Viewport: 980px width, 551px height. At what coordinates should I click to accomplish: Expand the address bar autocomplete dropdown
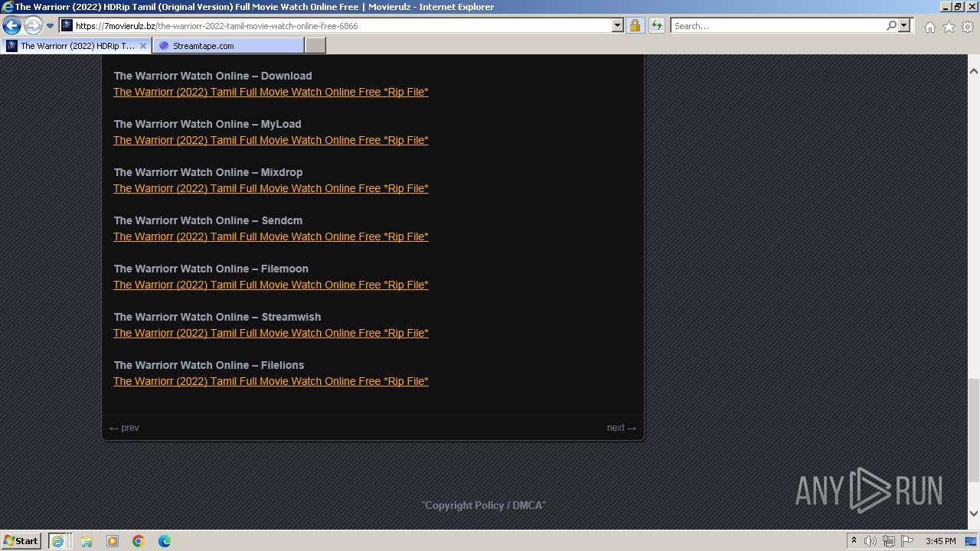618,26
